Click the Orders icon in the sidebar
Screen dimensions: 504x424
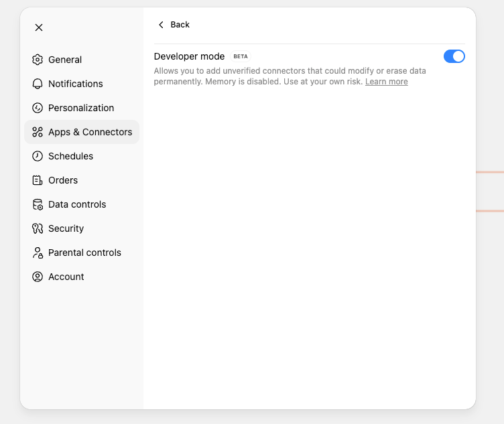pos(38,180)
